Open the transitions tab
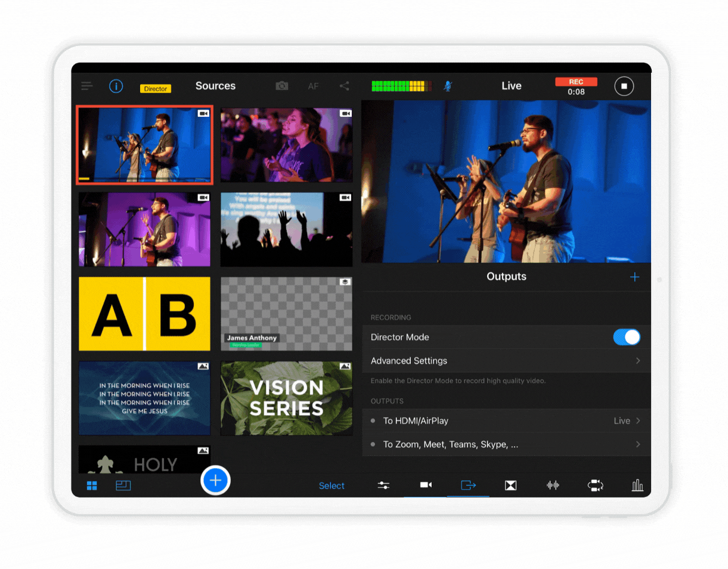728x569 pixels. pyautogui.click(x=510, y=485)
